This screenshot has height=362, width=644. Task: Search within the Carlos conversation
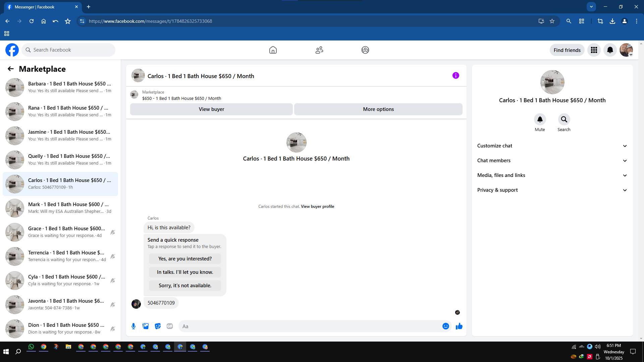(x=564, y=119)
